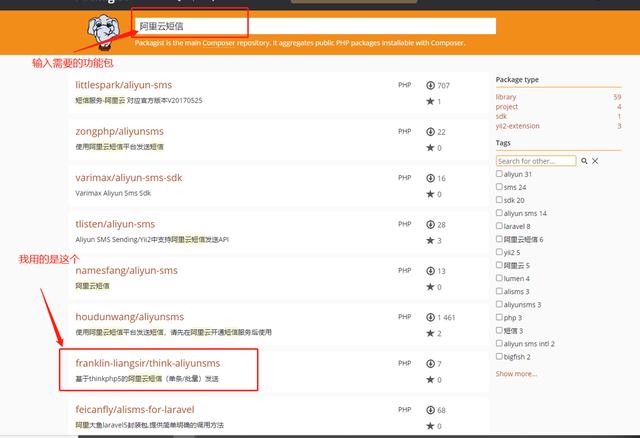
Task: Tick the 'php 3' tag checkbox
Action: pyautogui.click(x=500, y=317)
